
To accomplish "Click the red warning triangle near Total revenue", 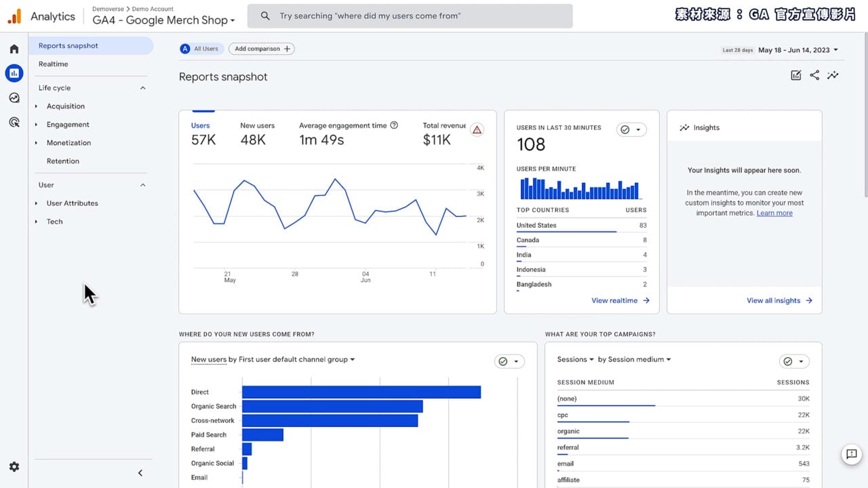I will point(477,129).
